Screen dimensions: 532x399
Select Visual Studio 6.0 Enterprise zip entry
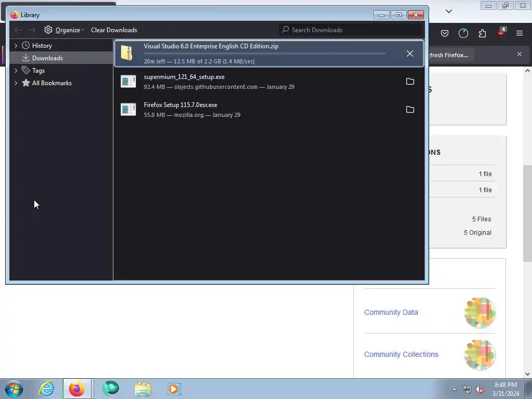coord(269,54)
